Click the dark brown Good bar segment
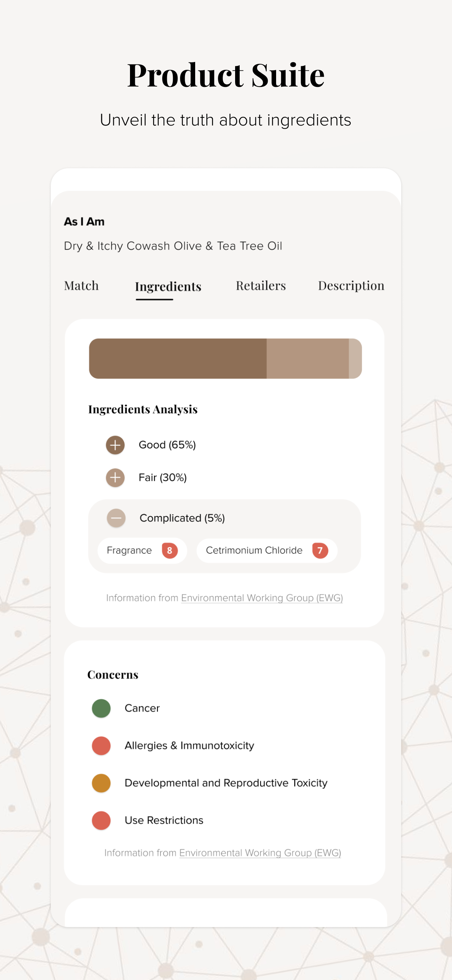Screen dimensions: 452x980 click(x=178, y=358)
